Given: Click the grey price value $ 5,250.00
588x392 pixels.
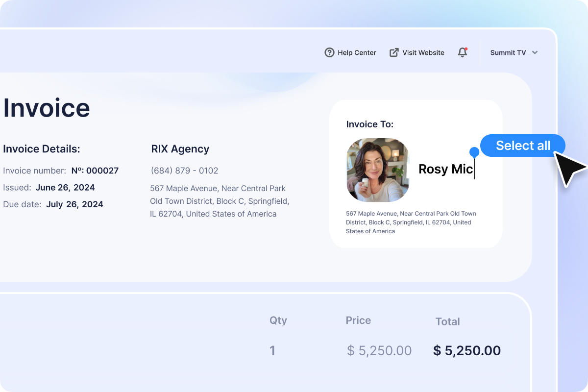Looking at the screenshot, I should pos(379,350).
